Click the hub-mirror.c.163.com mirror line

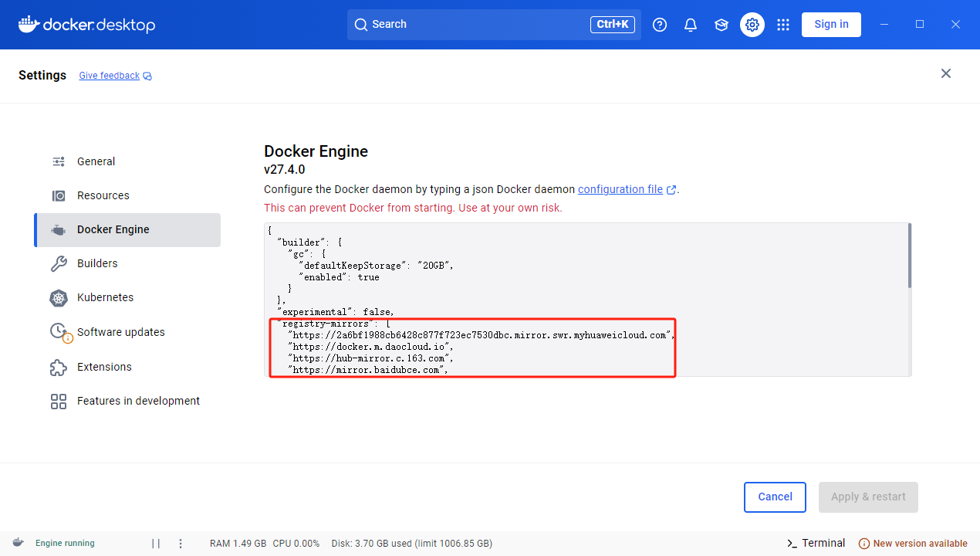[x=370, y=358]
